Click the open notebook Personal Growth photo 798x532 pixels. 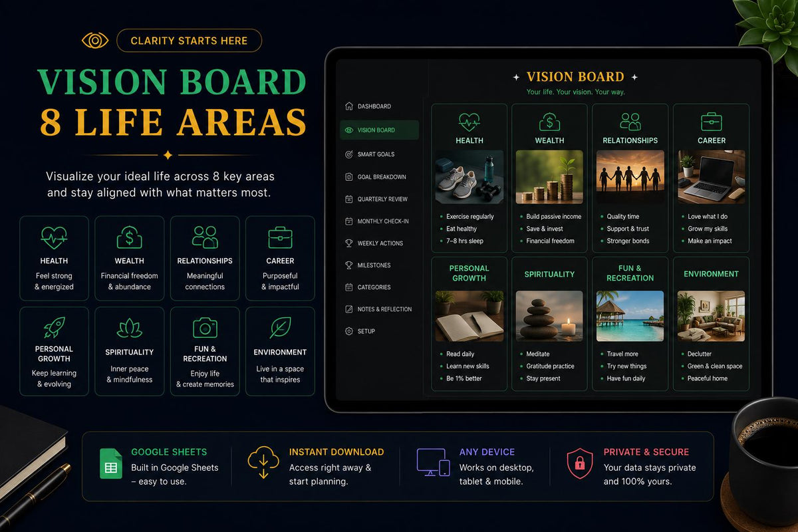point(469,316)
